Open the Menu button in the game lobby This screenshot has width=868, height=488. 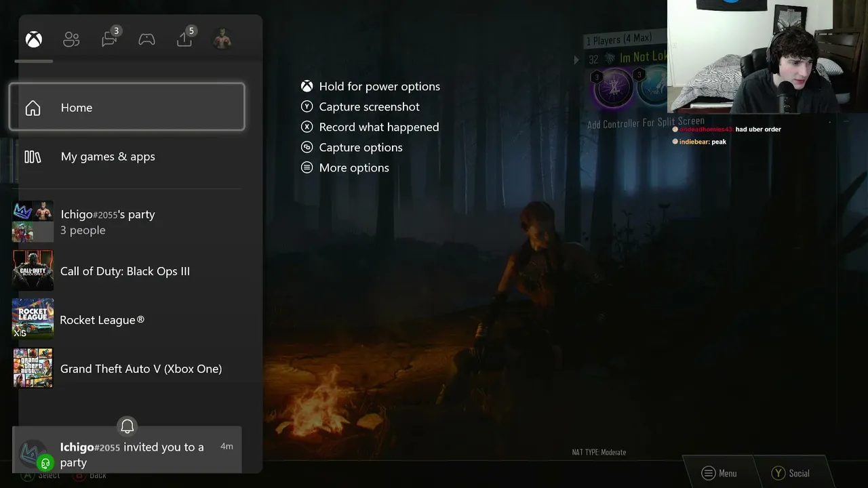[719, 473]
